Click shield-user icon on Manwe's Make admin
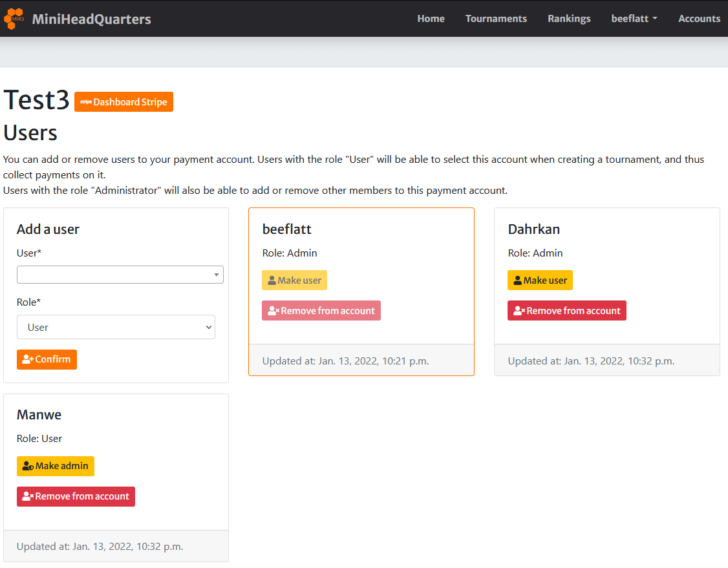This screenshot has width=728, height=568. (x=28, y=467)
